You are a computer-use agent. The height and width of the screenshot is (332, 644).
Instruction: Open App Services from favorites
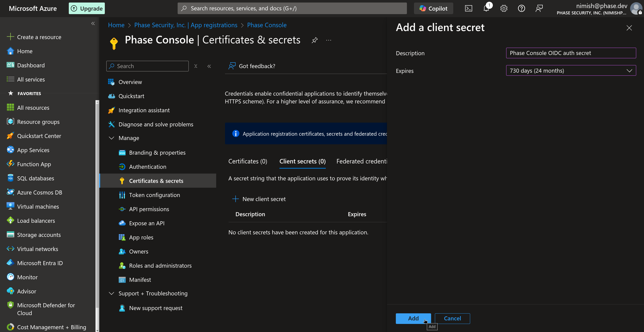pyautogui.click(x=33, y=150)
